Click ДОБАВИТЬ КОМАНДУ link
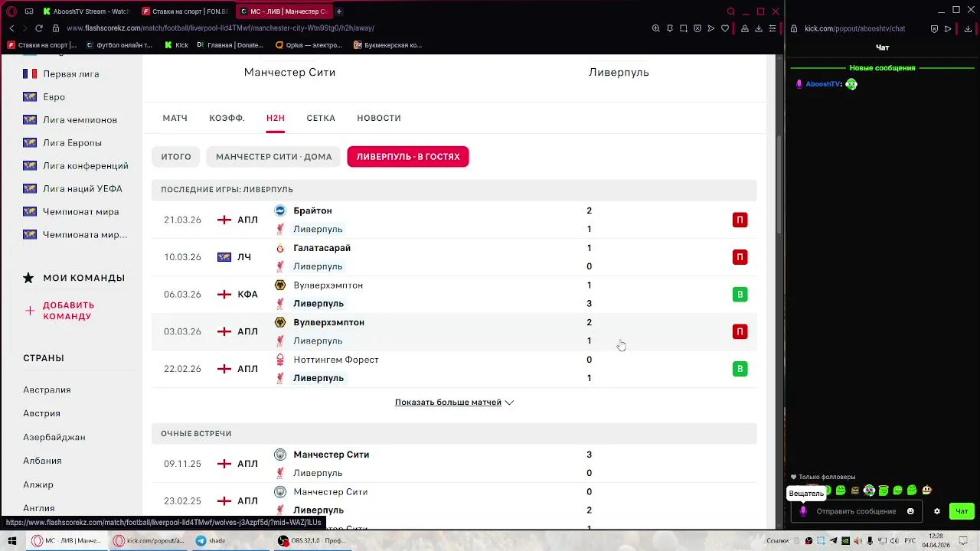 pos(69,311)
